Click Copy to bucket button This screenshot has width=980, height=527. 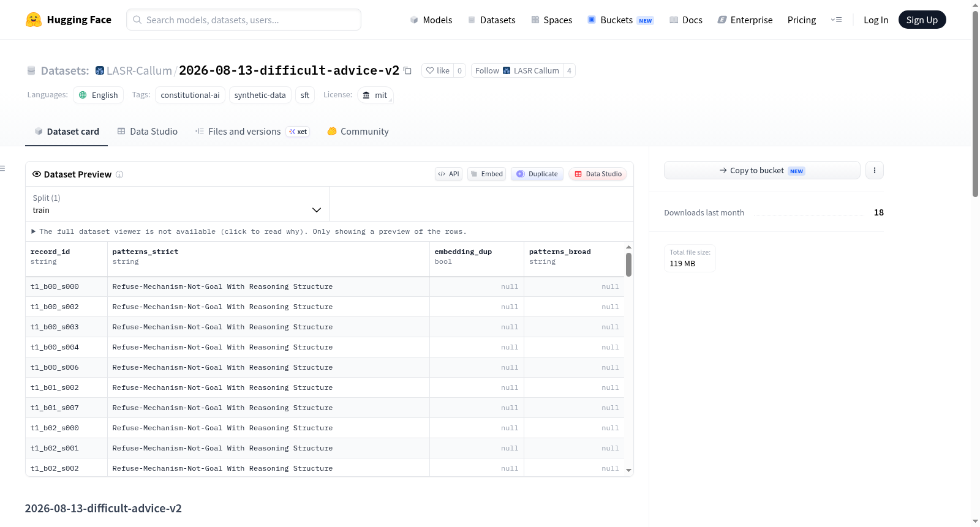pos(762,170)
